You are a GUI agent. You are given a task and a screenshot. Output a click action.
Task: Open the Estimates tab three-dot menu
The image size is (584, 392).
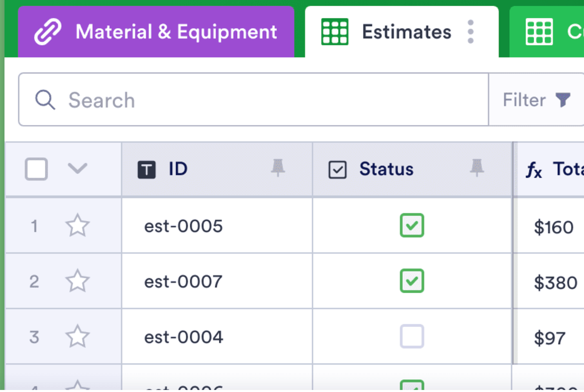pos(470,32)
